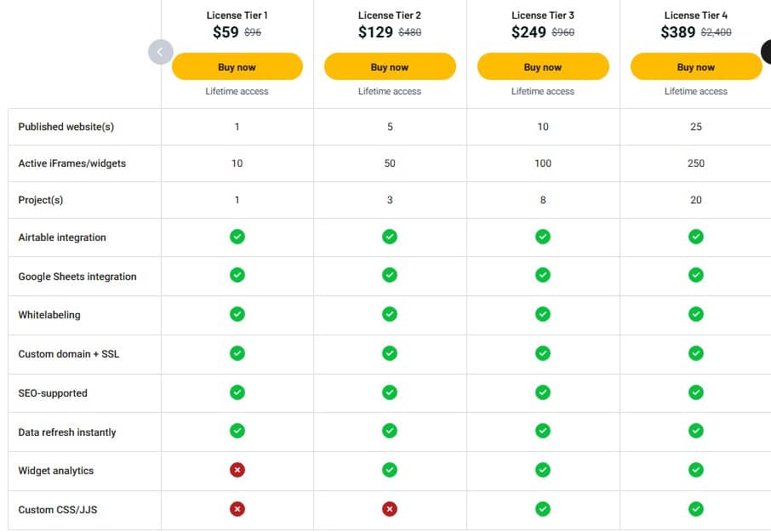Click the left carousel navigation arrow
Screen dimensions: 771x532
pyautogui.click(x=160, y=52)
